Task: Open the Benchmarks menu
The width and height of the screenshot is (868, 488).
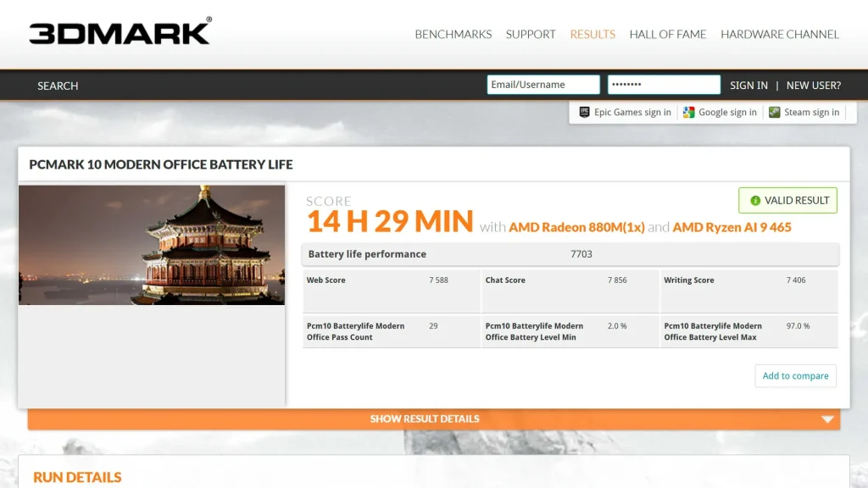Action: pyautogui.click(x=453, y=34)
